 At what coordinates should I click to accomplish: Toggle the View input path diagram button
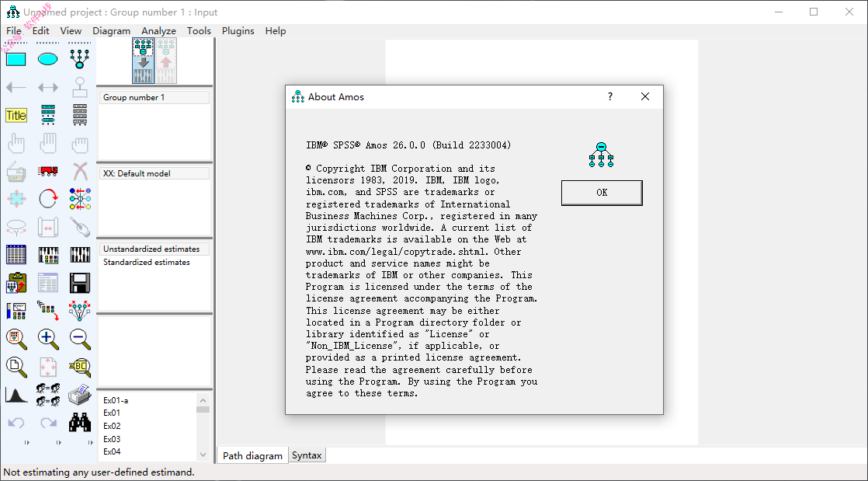[143, 61]
